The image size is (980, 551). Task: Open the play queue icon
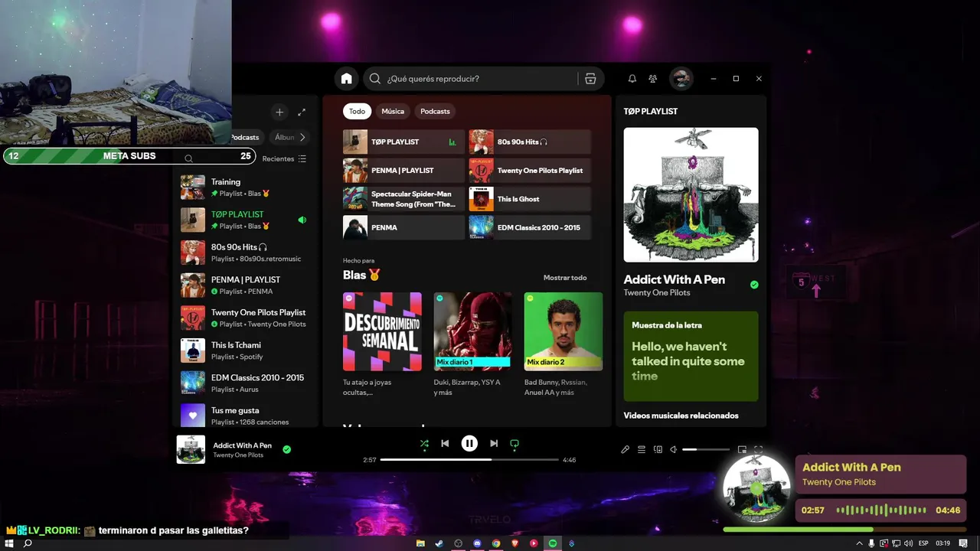tap(642, 450)
